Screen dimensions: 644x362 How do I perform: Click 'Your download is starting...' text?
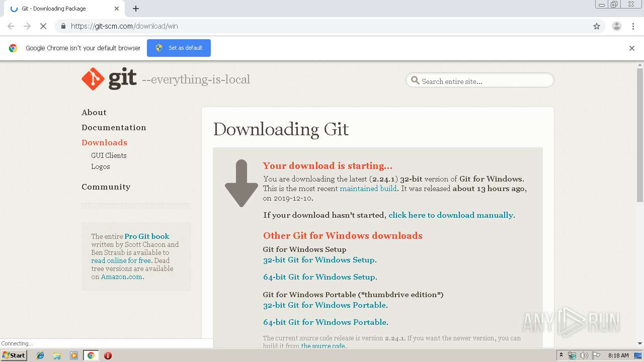(x=328, y=165)
